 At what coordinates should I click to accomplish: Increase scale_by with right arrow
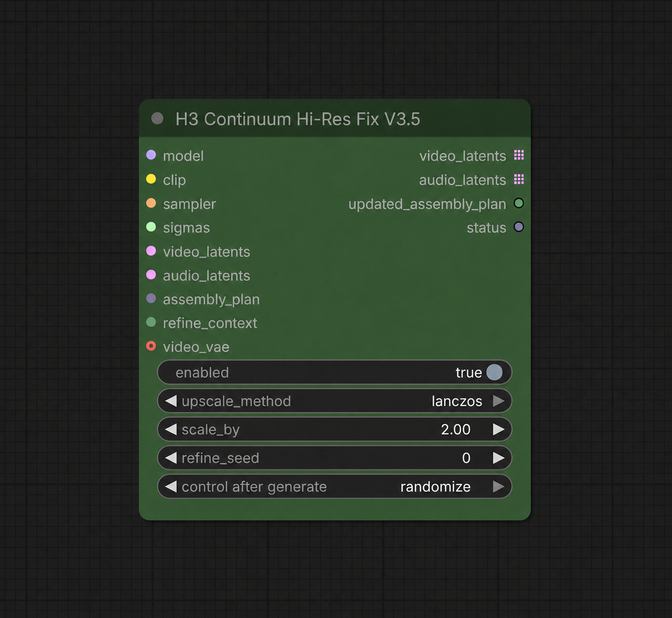tap(498, 429)
